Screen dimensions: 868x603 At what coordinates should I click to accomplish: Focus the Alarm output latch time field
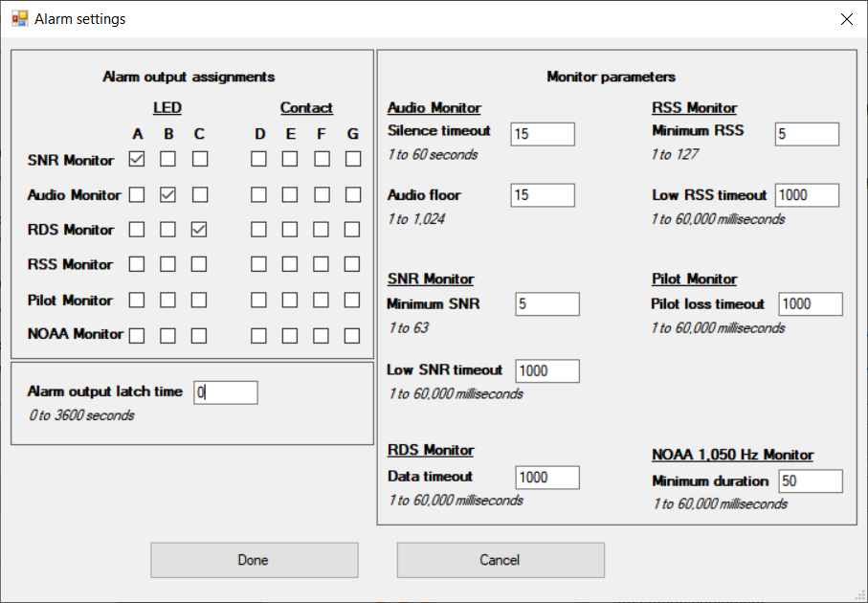point(225,392)
